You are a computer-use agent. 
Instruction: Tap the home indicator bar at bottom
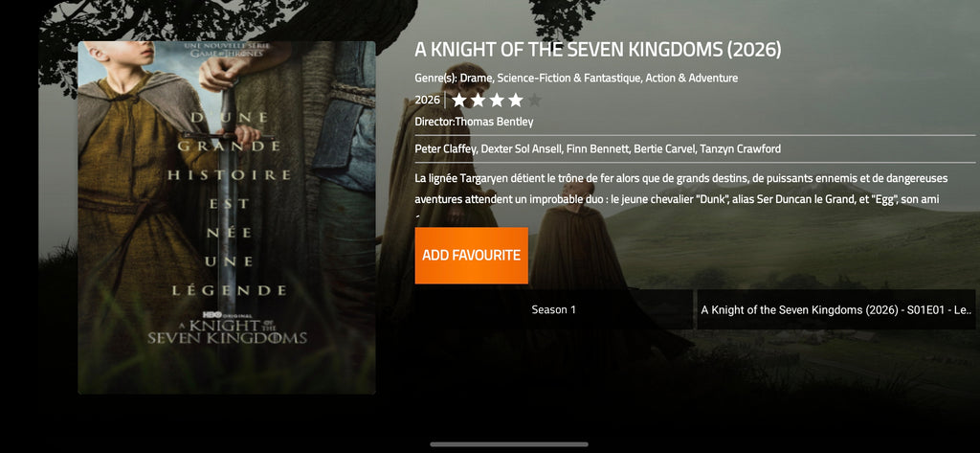[509, 444]
